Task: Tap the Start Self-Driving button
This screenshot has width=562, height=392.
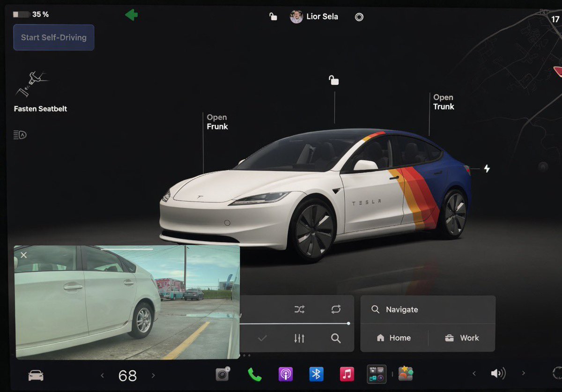Action: point(54,37)
